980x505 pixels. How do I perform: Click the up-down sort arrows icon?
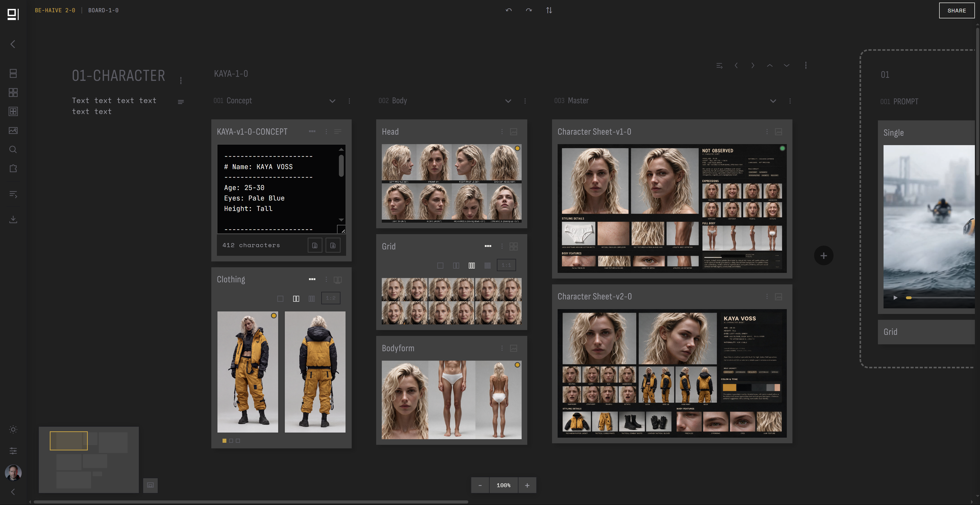(549, 10)
